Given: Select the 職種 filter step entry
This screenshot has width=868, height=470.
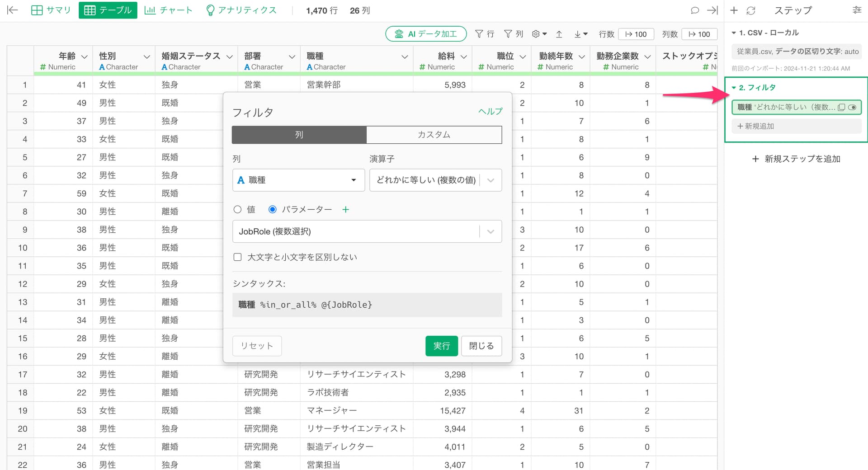Looking at the screenshot, I should (797, 108).
